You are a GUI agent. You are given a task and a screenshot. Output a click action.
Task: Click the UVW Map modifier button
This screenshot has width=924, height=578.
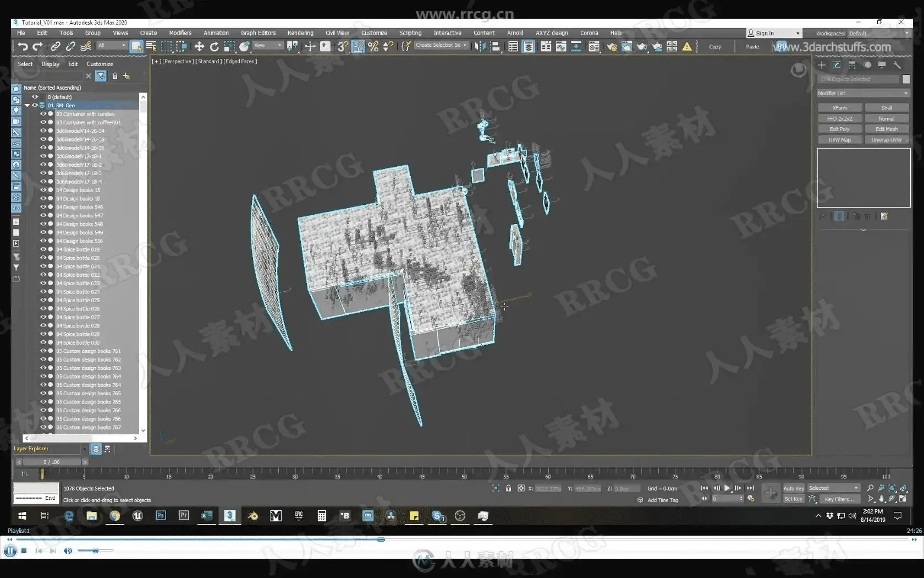pyautogui.click(x=840, y=139)
